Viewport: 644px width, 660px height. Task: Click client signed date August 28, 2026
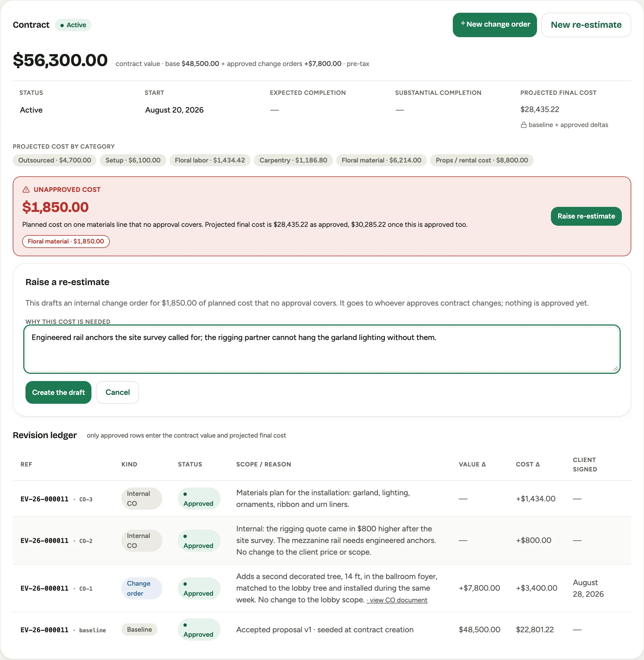[588, 588]
